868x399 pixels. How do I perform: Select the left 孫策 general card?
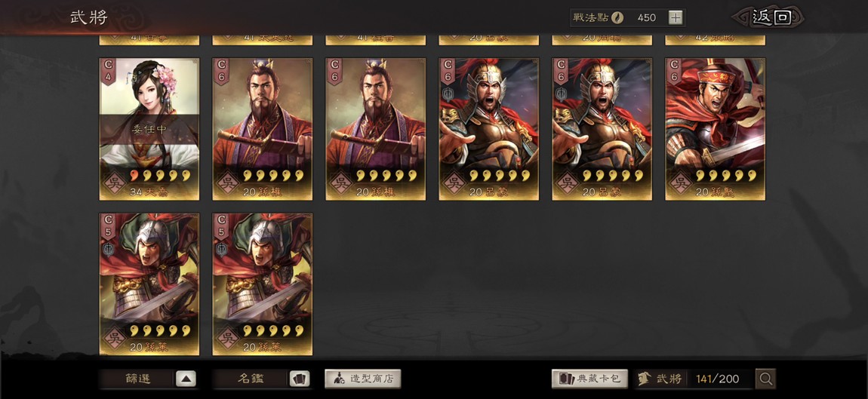tap(149, 284)
